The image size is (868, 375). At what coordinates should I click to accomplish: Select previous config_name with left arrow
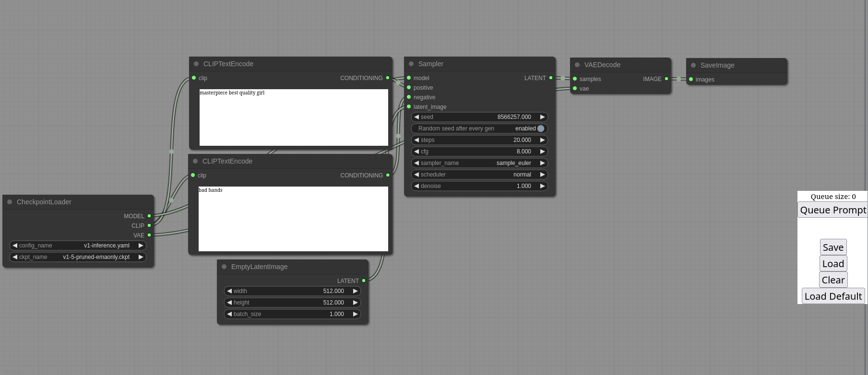click(x=15, y=246)
